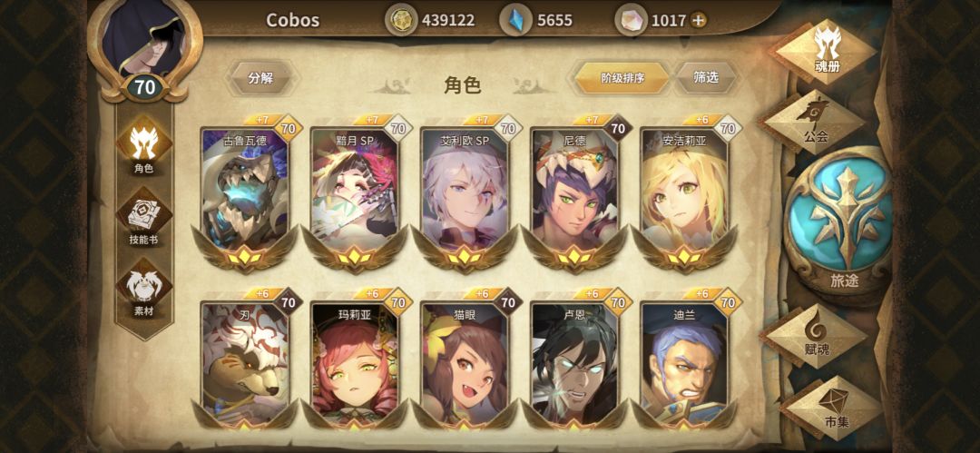This screenshot has width=980, height=453.
Task: Click the plus icon beside 1017
Action: (x=699, y=20)
